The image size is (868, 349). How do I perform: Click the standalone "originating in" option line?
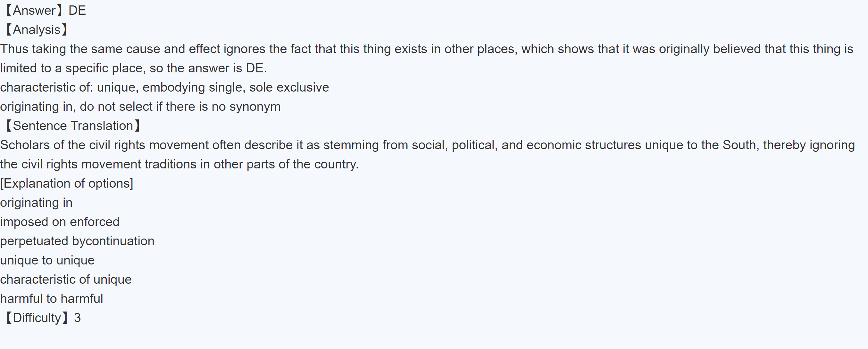pyautogui.click(x=37, y=203)
